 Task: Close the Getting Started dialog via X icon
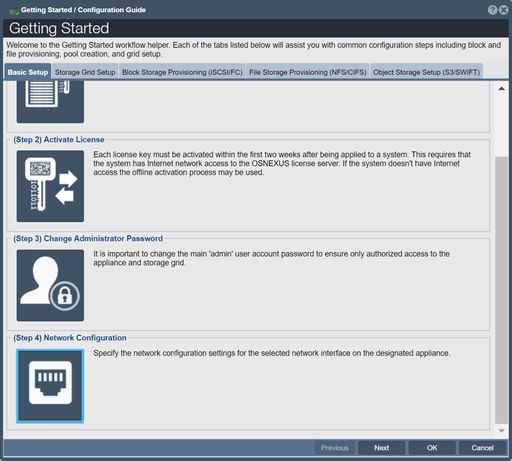504,10
